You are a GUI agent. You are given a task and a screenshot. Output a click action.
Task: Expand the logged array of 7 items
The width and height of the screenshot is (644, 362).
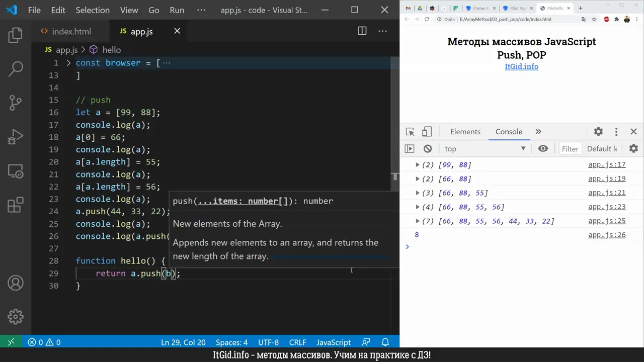[x=418, y=221]
